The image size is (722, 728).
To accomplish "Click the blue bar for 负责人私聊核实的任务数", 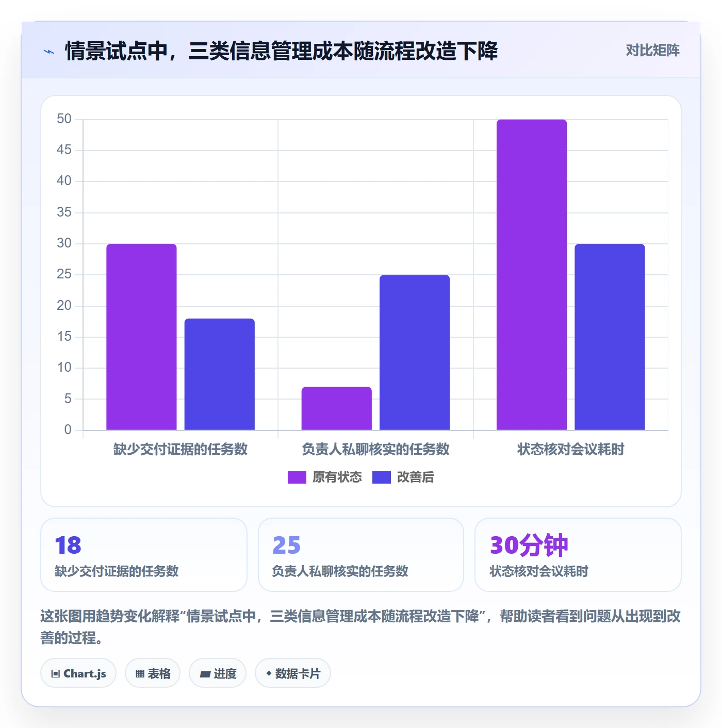I will 415,352.
